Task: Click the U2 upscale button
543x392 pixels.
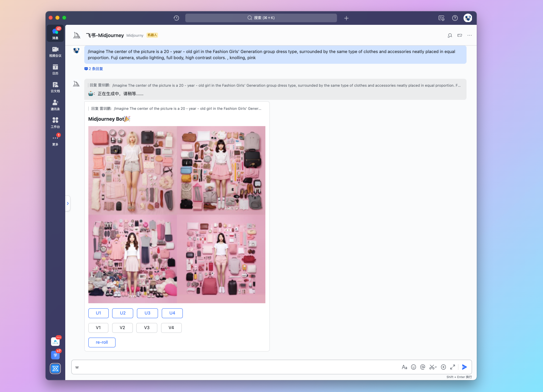Action: (x=123, y=313)
